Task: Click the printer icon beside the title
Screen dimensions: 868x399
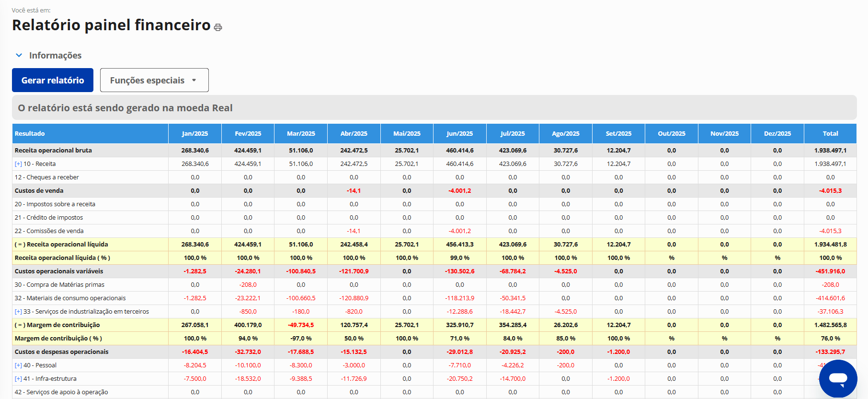Action: tap(218, 27)
